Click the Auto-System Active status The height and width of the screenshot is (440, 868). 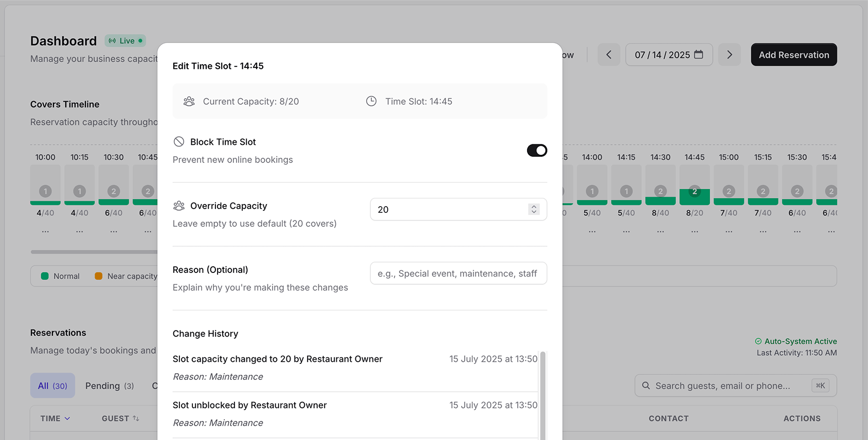795,341
